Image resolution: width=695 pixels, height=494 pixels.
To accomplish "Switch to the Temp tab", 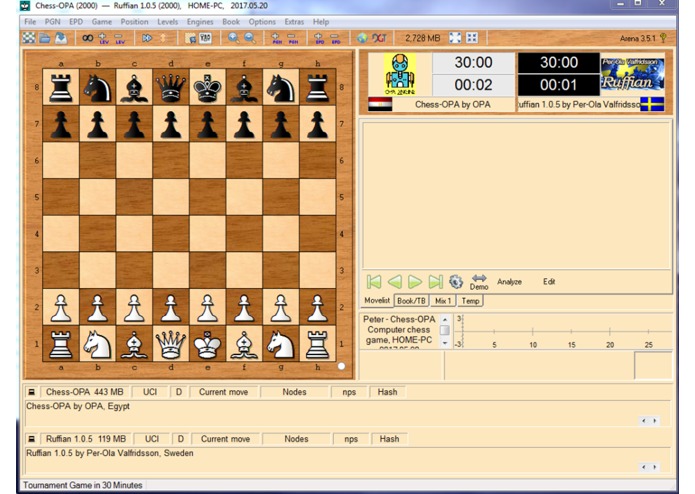I will pyautogui.click(x=470, y=301).
